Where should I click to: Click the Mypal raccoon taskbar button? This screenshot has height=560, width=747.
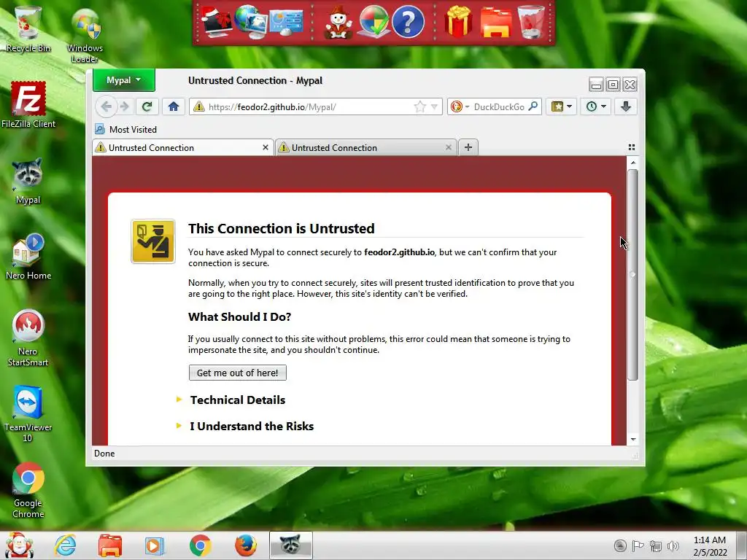pyautogui.click(x=290, y=545)
